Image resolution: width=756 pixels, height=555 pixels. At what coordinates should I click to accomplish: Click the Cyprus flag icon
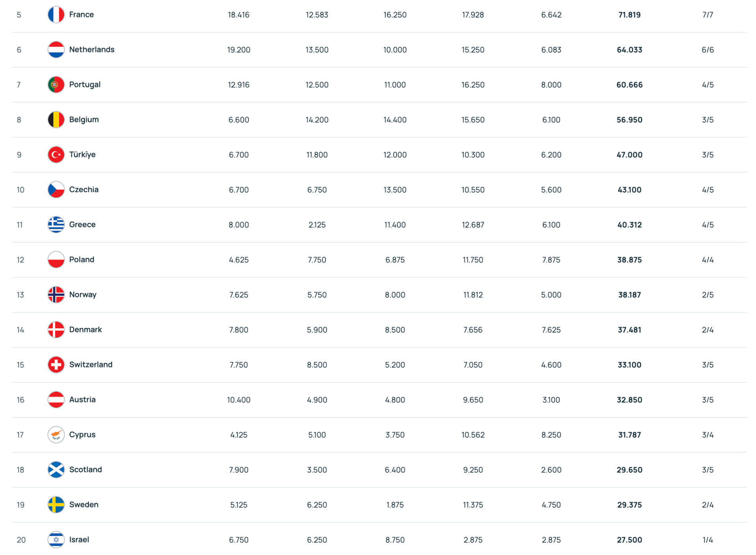(56, 435)
